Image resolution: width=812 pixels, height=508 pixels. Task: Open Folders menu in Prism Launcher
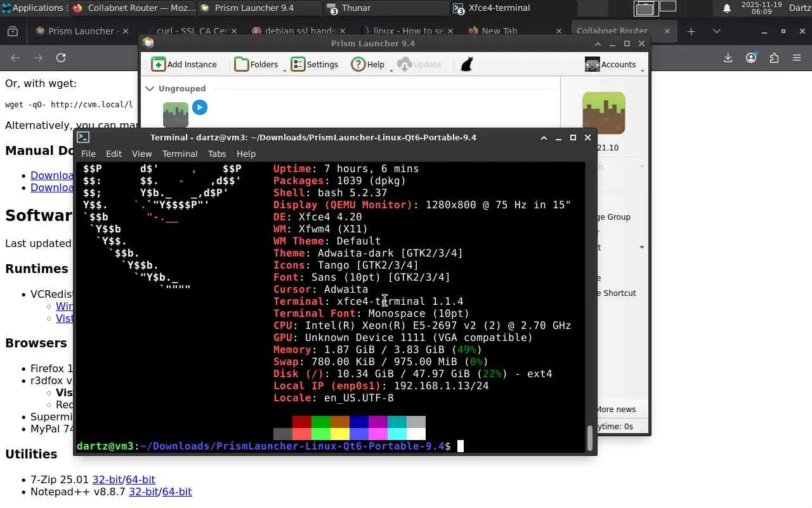point(257,64)
